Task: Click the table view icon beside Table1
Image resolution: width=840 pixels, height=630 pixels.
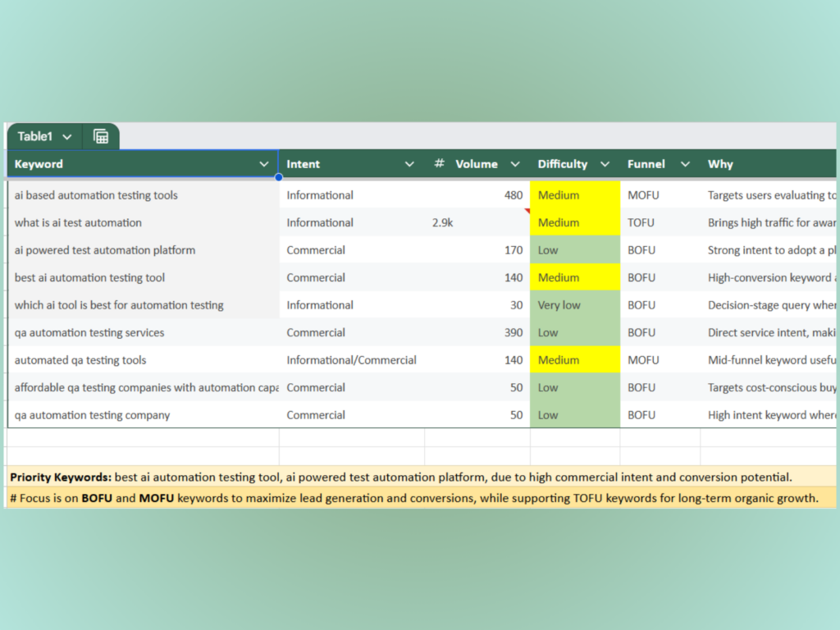Action: point(101,137)
